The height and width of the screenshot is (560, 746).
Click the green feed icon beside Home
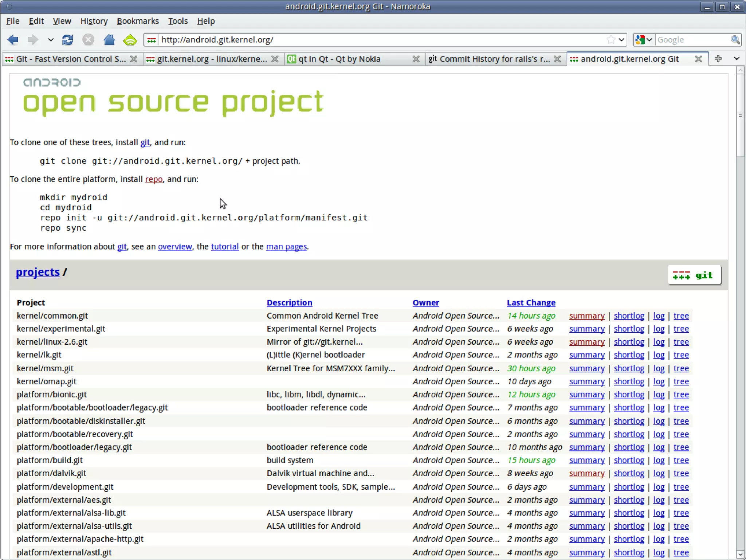(x=130, y=40)
